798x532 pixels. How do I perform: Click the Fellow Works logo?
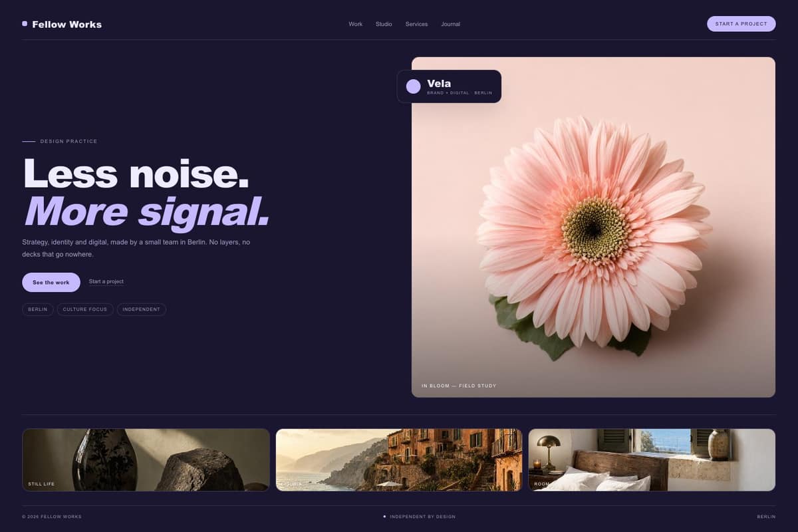click(x=62, y=24)
